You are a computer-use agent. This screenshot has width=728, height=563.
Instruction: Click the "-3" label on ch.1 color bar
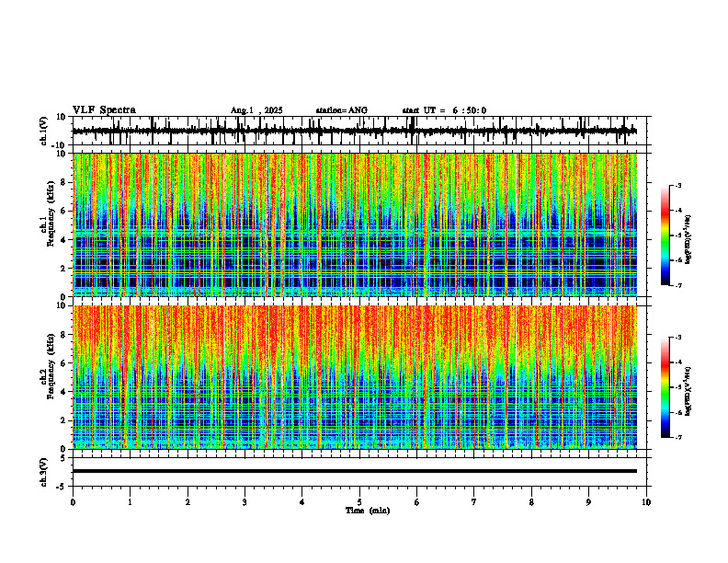click(x=678, y=185)
